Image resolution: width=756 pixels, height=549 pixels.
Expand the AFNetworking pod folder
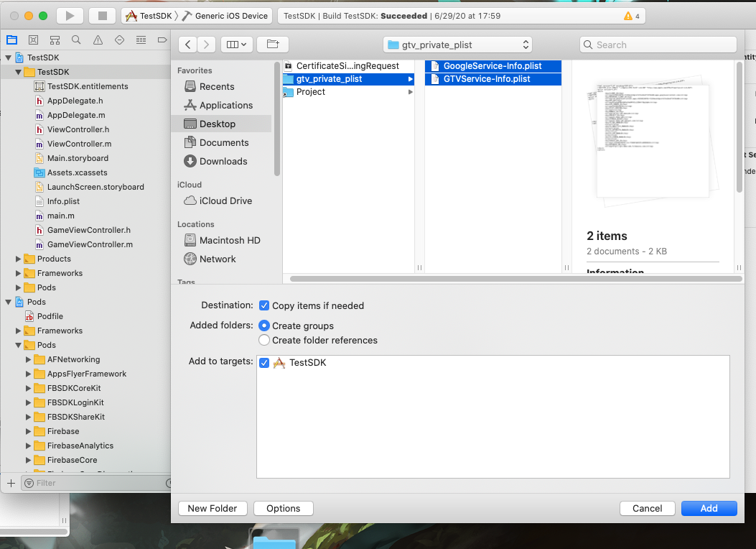click(x=28, y=360)
